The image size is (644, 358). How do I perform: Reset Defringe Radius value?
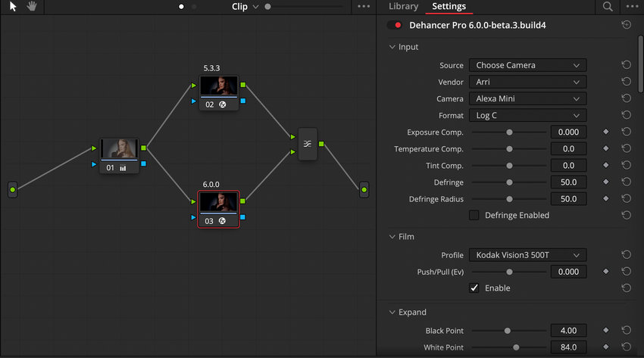click(x=626, y=199)
